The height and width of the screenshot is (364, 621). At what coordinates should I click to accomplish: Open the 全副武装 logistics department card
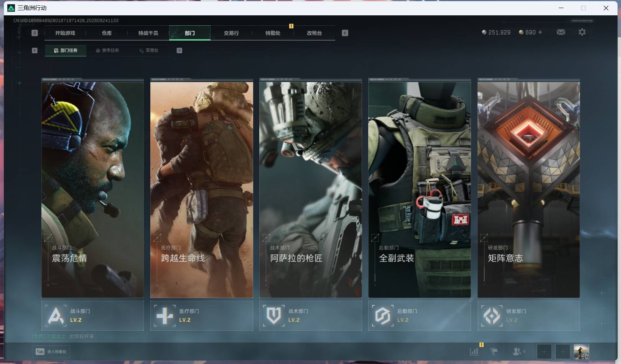(x=419, y=189)
